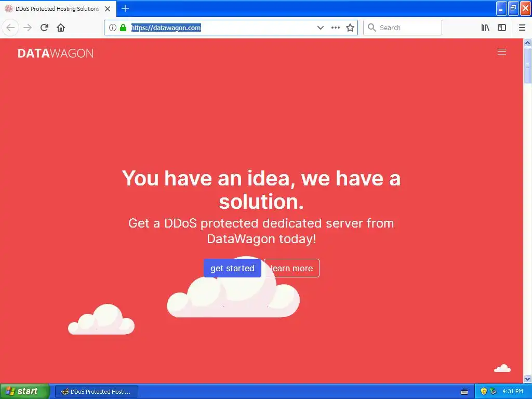The width and height of the screenshot is (532, 399).
Task: Bookmark this page with the star
Action: [x=350, y=28]
